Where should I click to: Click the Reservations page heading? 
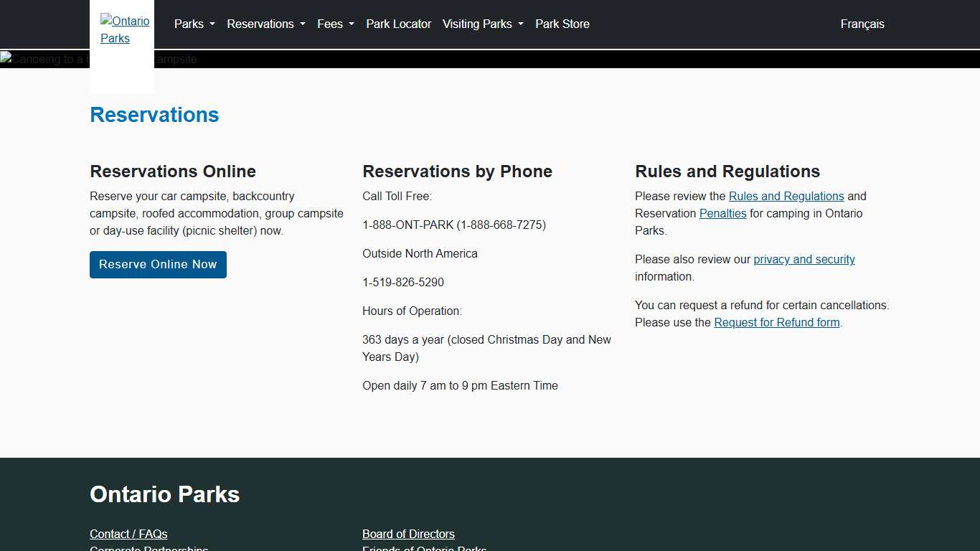tap(154, 115)
